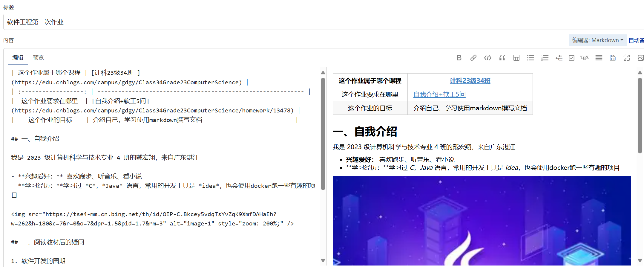Image resolution: width=644 pixels, height=267 pixels.
Task: Insert a TeX math formula
Action: coord(585,58)
